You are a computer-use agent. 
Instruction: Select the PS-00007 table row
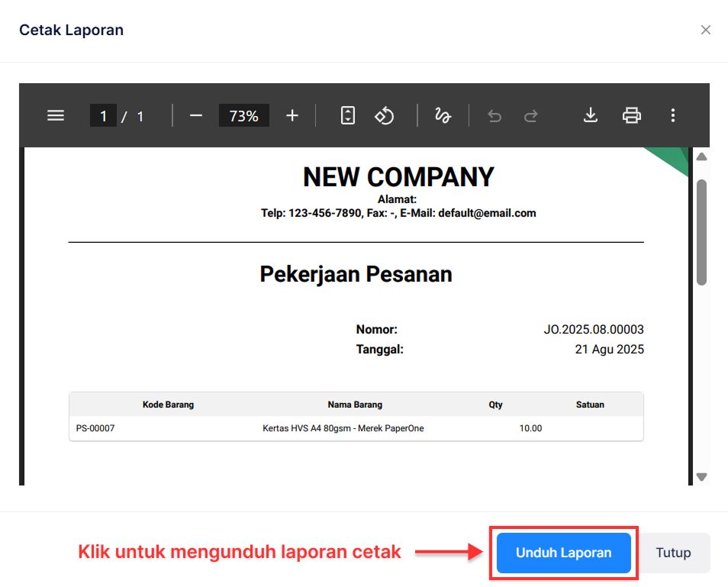(x=356, y=428)
